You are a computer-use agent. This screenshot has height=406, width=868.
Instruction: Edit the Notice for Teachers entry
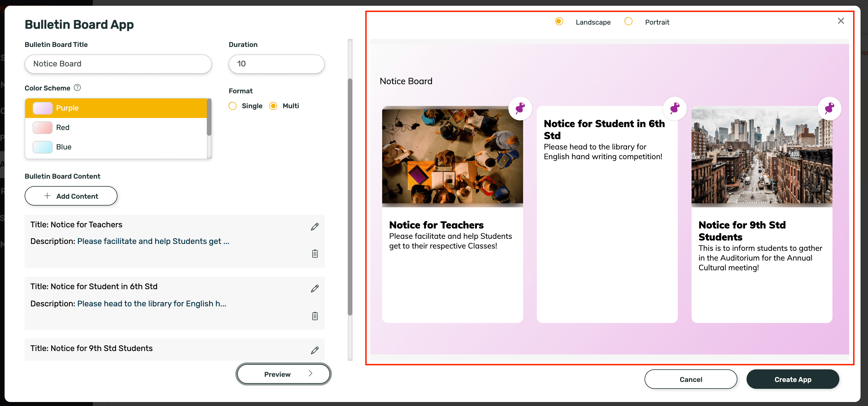click(x=314, y=226)
